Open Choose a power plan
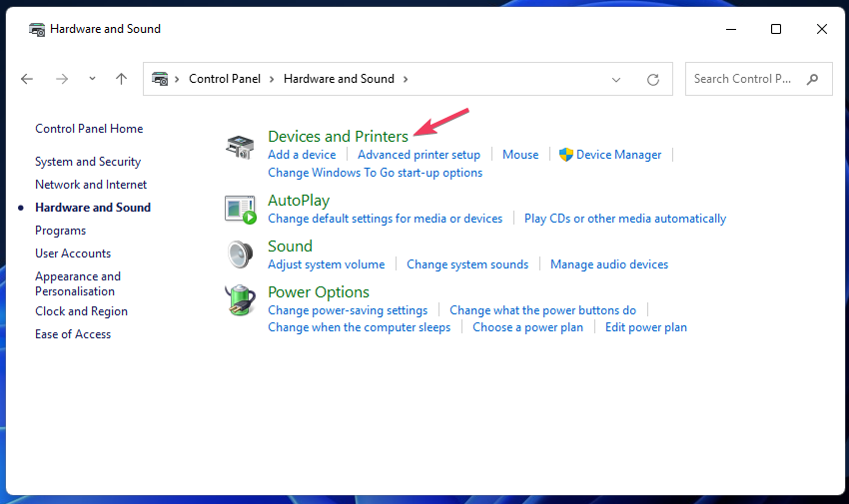The height and width of the screenshot is (504, 849). pos(528,327)
